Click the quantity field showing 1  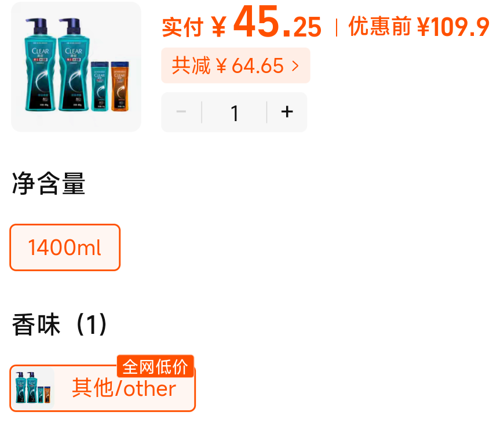pos(234,112)
